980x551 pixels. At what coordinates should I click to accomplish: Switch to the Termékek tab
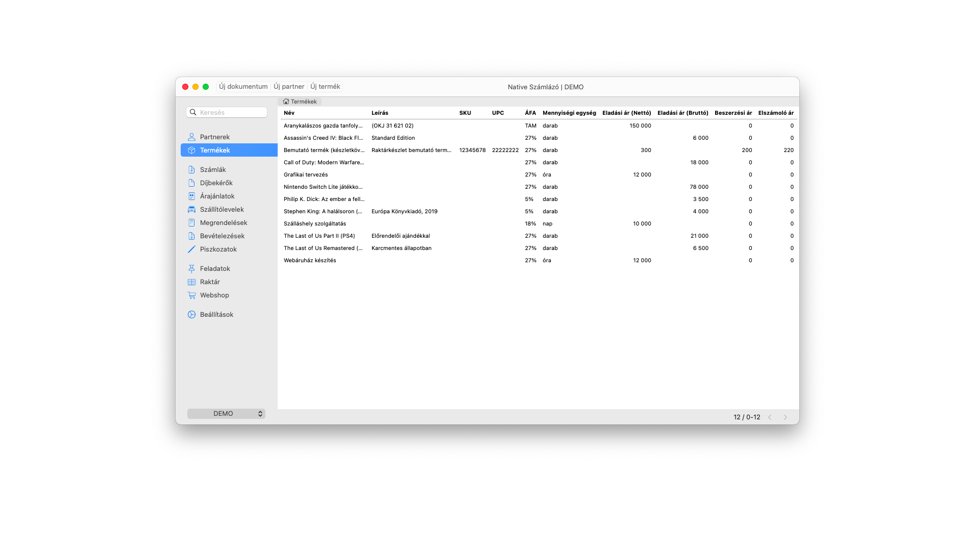point(301,102)
